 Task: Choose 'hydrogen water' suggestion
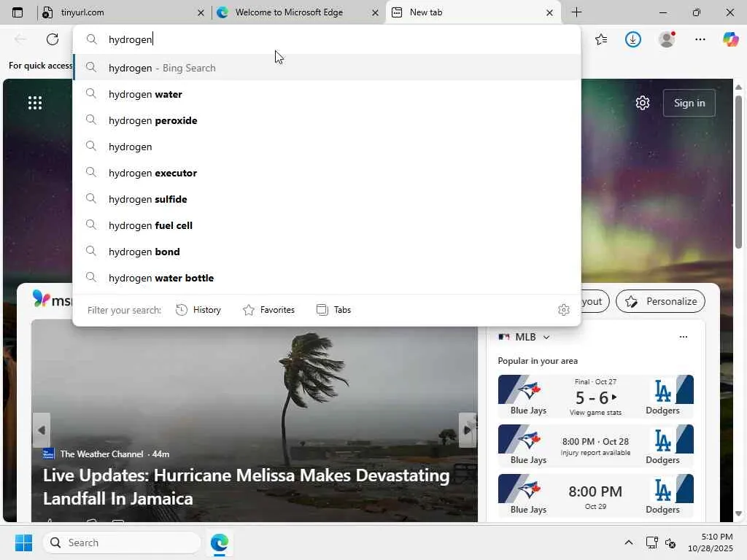327,94
